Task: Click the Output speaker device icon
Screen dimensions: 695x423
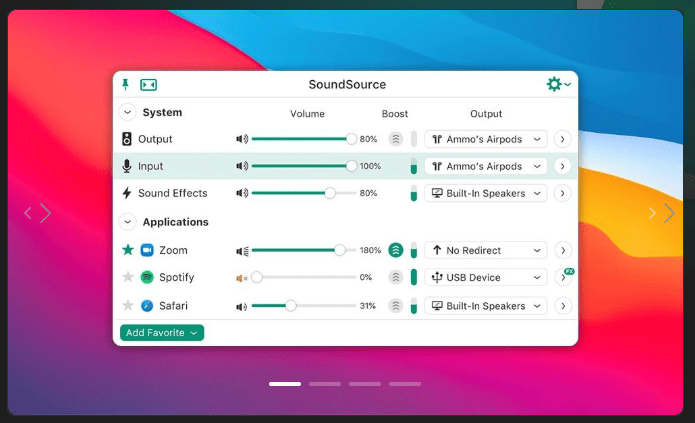Action: (x=127, y=139)
